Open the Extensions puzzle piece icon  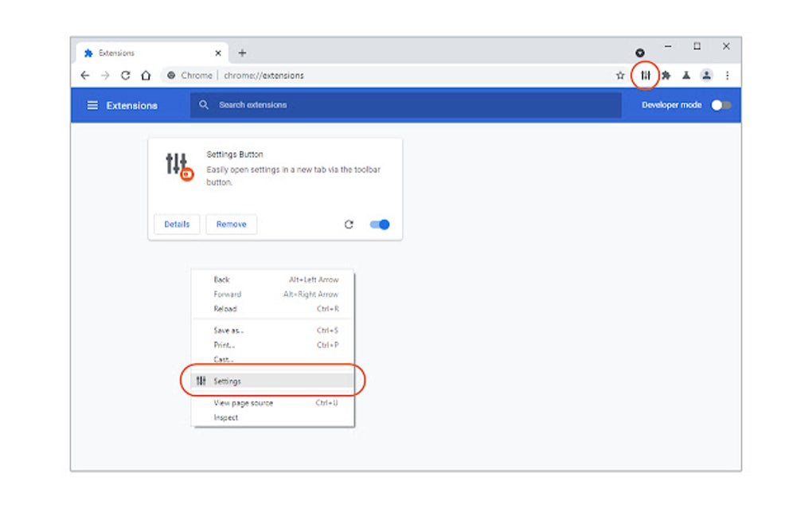[666, 76]
